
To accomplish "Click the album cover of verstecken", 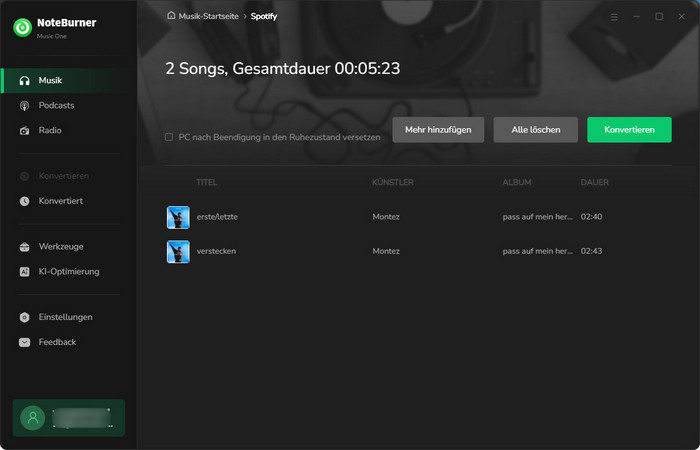I will click(x=178, y=252).
